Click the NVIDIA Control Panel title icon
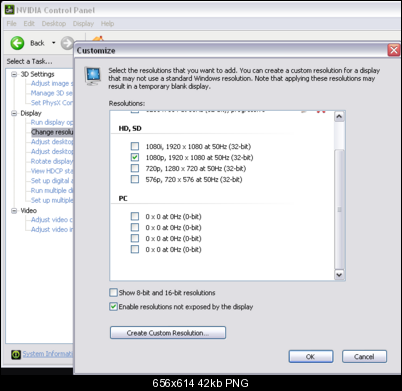The width and height of the screenshot is (402, 391). (9, 10)
